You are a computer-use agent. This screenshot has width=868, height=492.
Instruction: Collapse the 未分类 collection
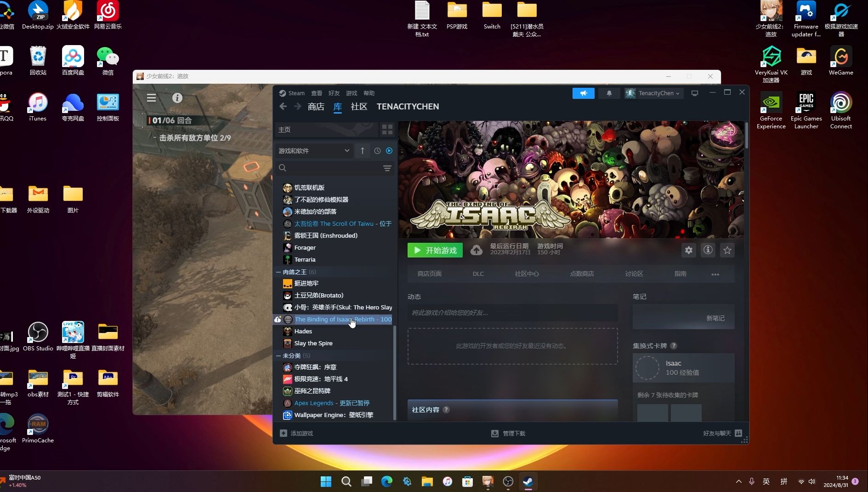278,356
